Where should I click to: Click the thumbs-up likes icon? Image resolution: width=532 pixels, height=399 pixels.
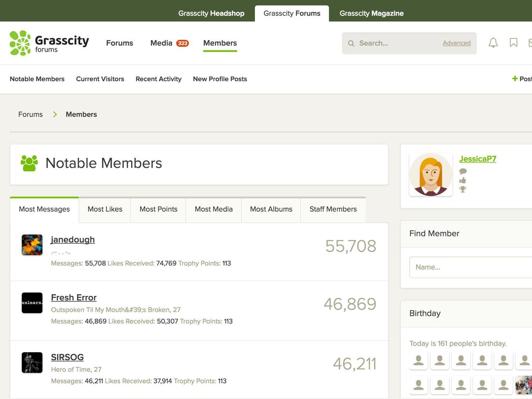(463, 180)
